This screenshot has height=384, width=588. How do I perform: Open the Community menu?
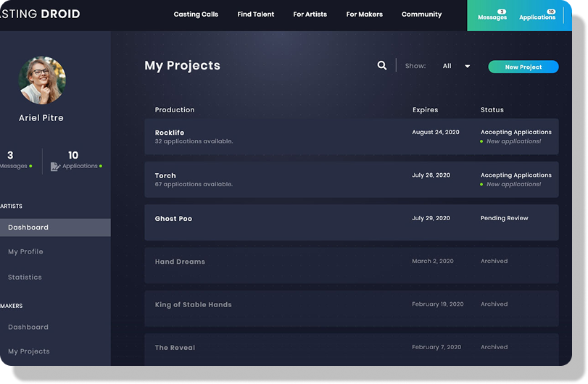pos(421,14)
